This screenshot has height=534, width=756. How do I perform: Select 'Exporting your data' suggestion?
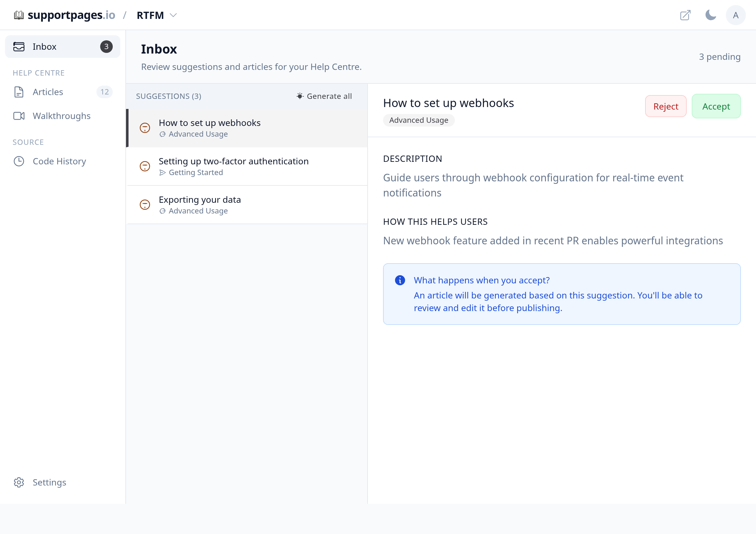247,205
